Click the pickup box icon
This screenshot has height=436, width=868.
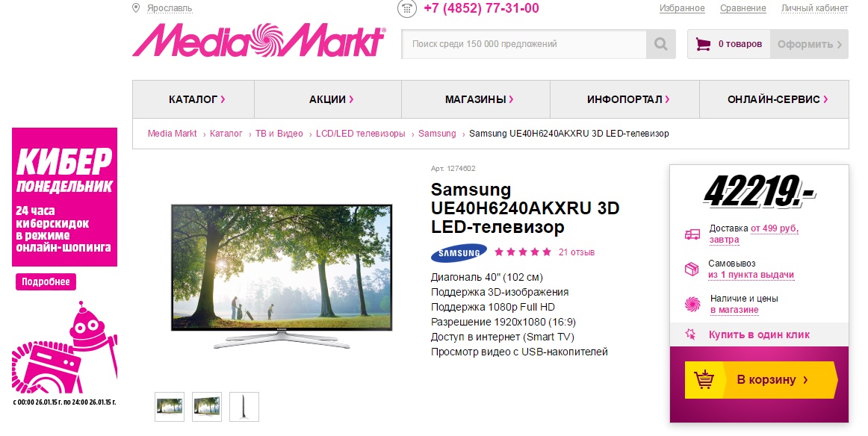click(x=692, y=269)
